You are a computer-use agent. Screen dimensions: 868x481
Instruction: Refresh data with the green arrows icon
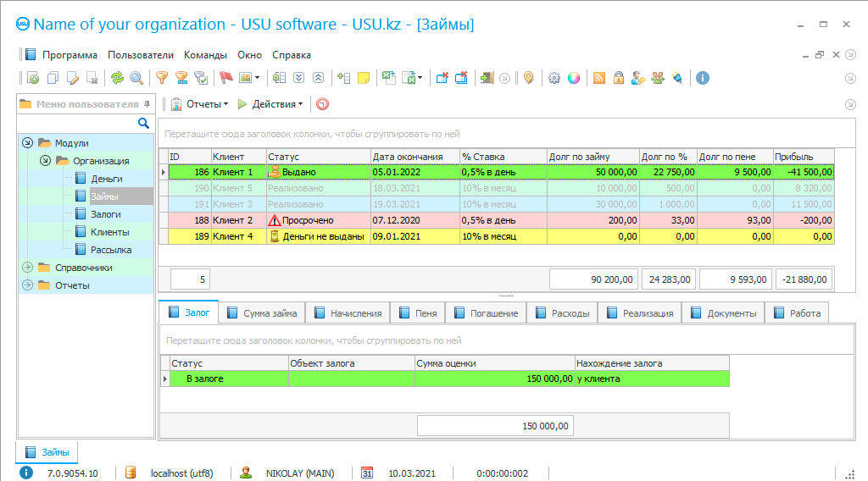(117, 78)
